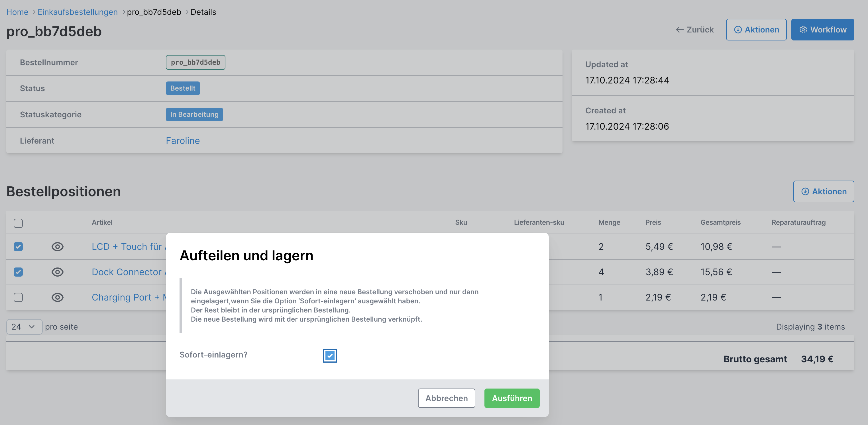Navigate to Home breadcrumb
Image resolution: width=868 pixels, height=425 pixels.
click(x=17, y=12)
